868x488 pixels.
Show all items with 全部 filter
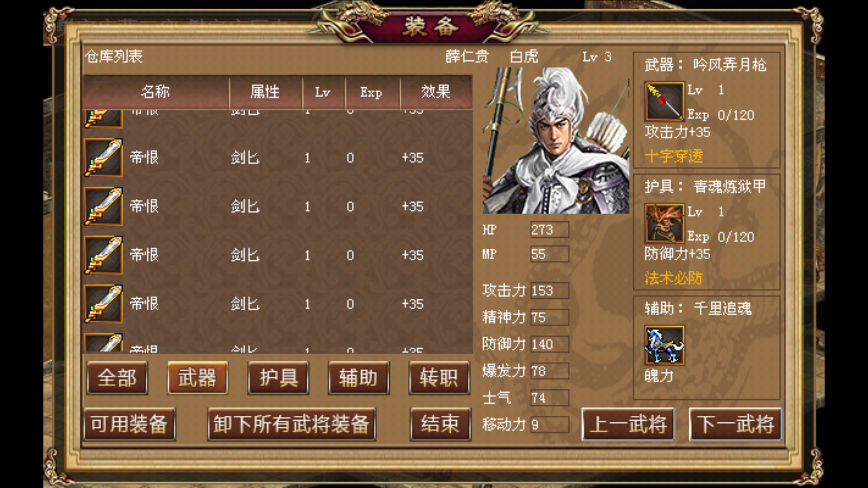tap(117, 378)
